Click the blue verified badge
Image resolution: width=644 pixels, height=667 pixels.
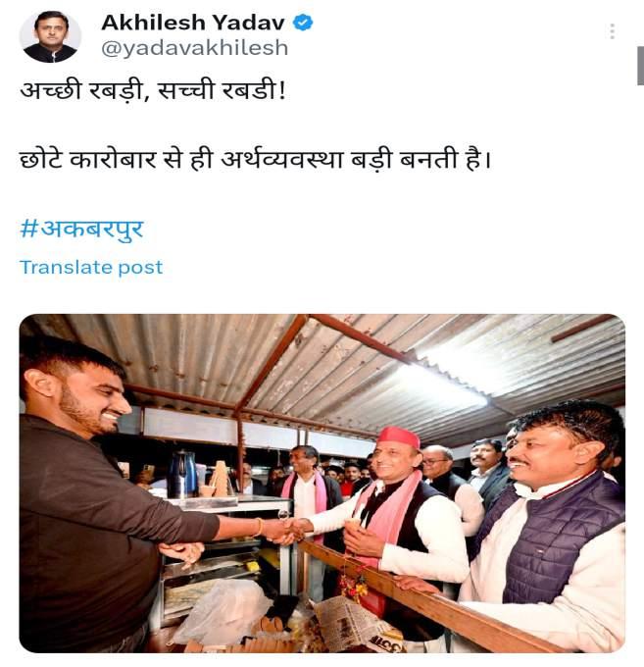(303, 23)
